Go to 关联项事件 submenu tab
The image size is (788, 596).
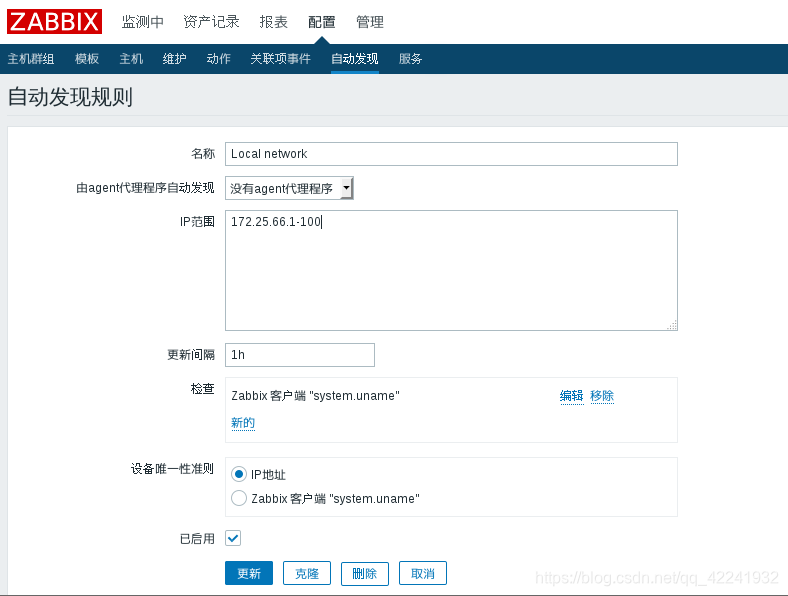click(x=280, y=59)
